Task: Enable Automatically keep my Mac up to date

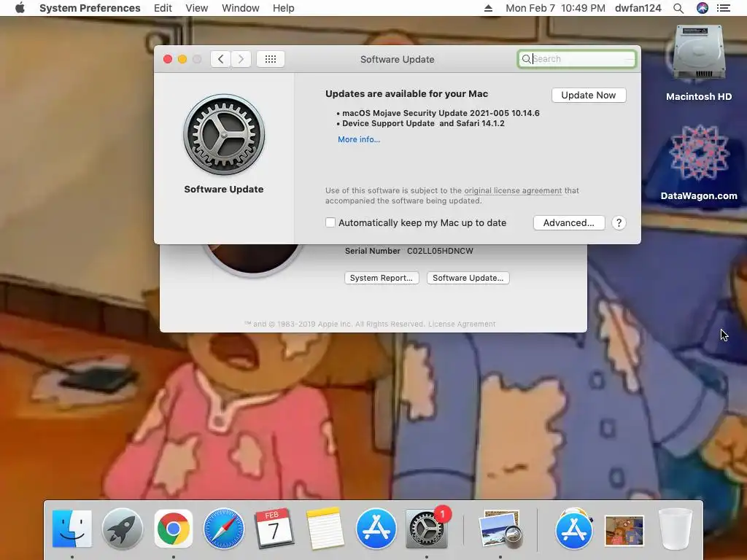Action: (330, 222)
